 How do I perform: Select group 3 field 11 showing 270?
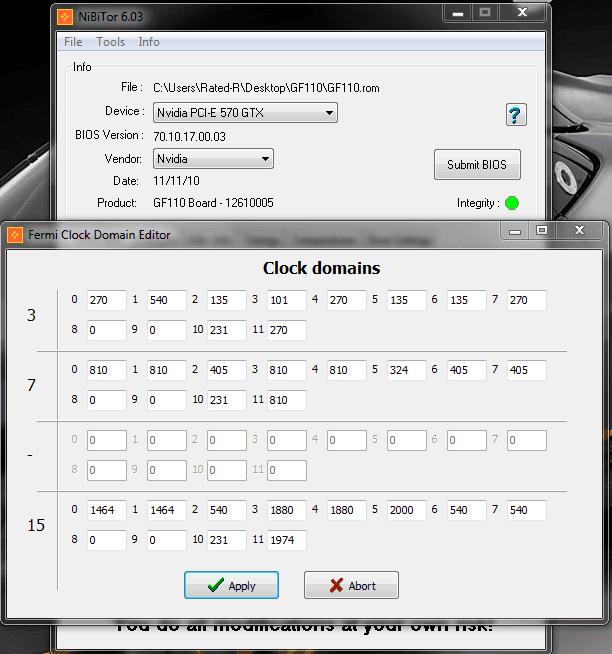(x=287, y=330)
